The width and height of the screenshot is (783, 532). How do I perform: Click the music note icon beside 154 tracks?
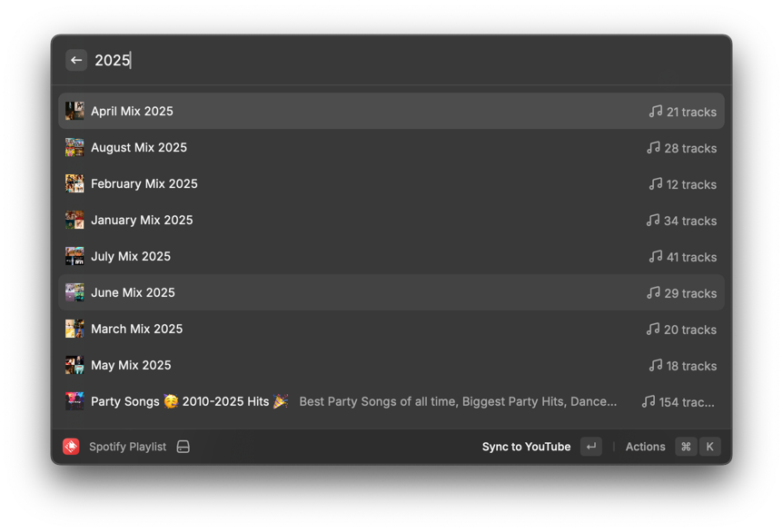[649, 401]
